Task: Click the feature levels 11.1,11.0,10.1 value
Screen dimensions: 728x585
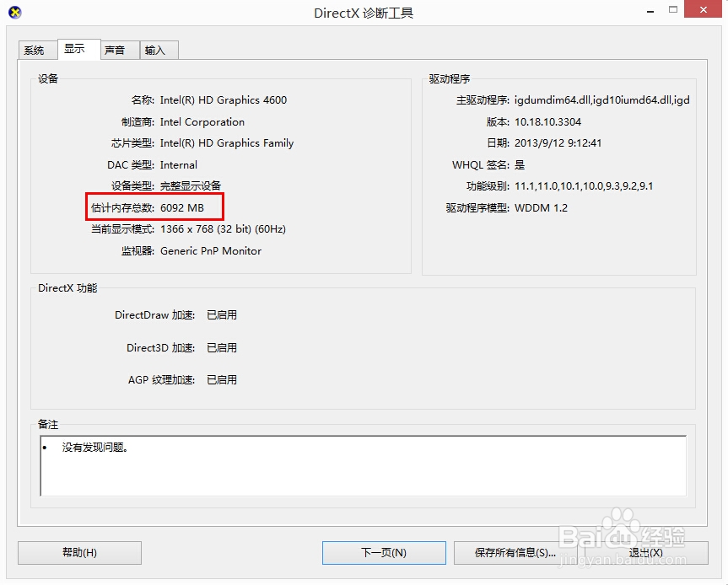Action: (x=584, y=186)
